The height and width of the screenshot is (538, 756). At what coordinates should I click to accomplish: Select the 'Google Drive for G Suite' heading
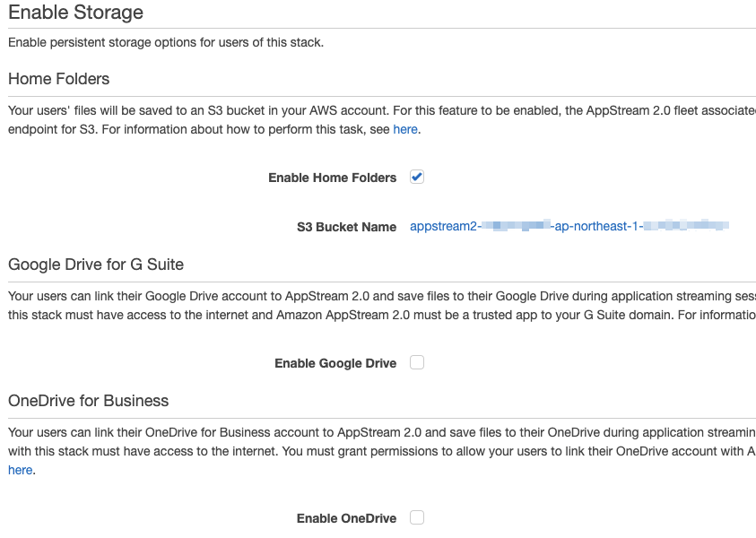tap(96, 265)
